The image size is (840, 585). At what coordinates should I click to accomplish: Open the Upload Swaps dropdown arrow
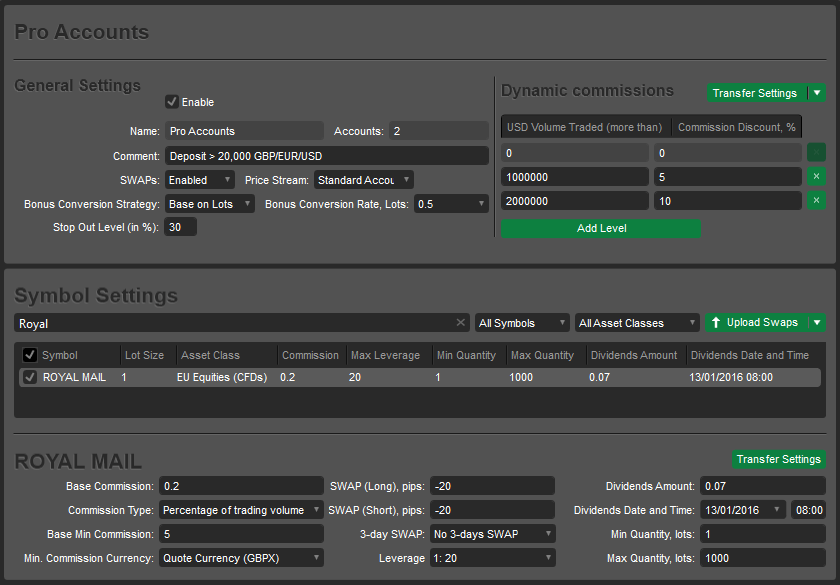pos(817,322)
